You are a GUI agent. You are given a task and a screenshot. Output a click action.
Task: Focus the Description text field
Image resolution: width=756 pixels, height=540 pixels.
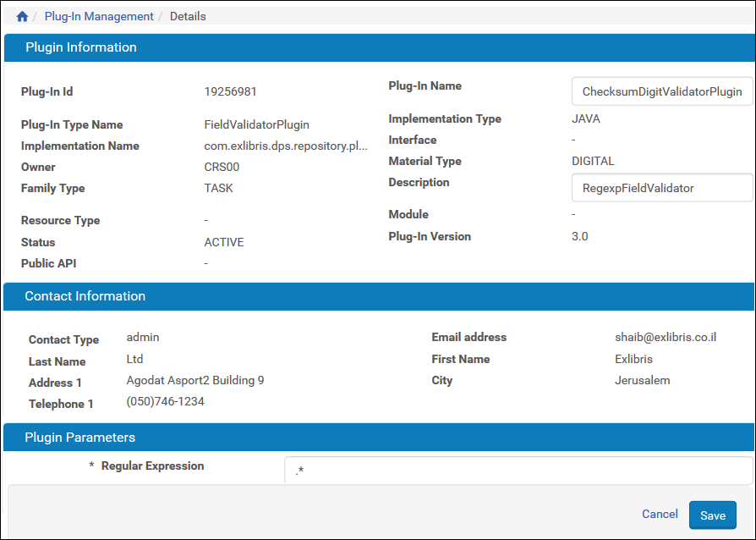tap(661, 188)
